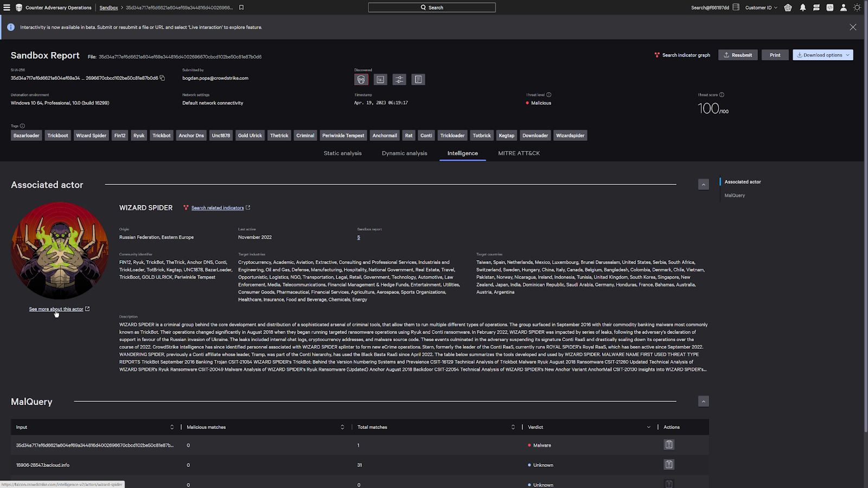Screen dimensions: 868x488
Task: Click the total matches value 31
Action: (360, 465)
